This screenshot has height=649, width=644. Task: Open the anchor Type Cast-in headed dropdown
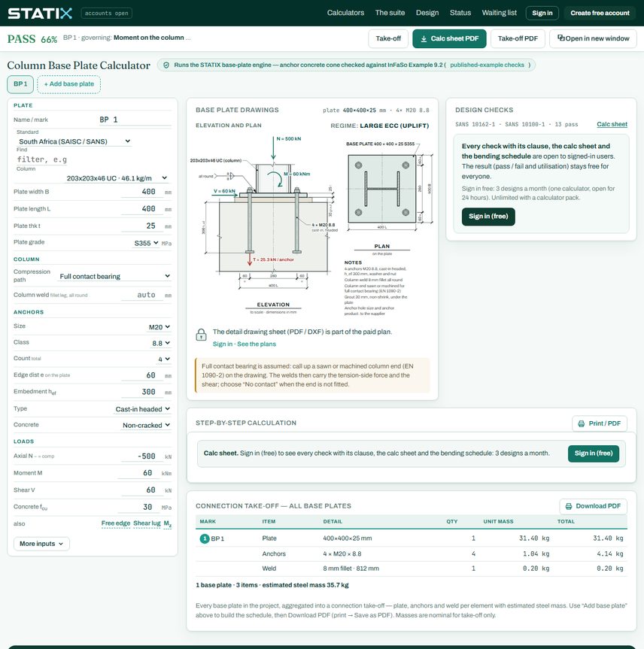point(143,409)
